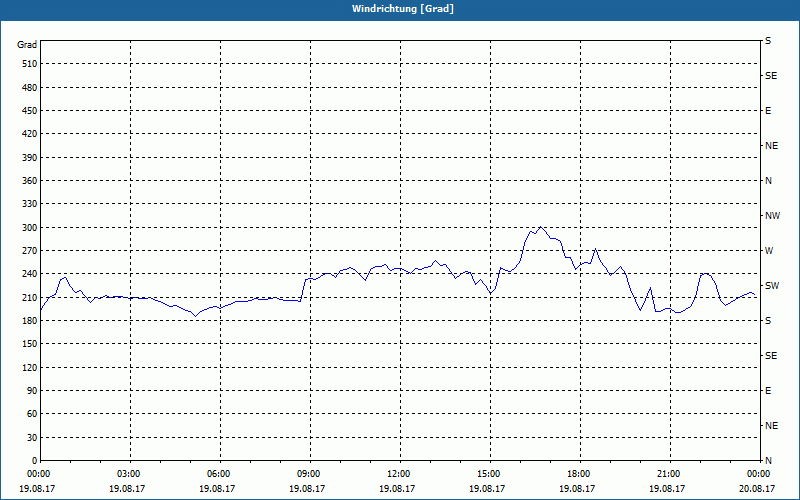Select the SE compass label level with 480
Screen dimensions: 800x500
coord(771,76)
